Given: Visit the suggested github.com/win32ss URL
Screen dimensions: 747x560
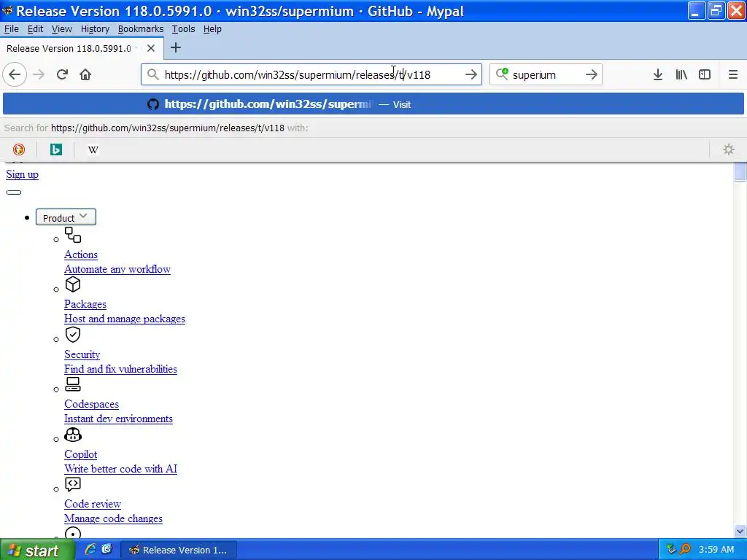Looking at the screenshot, I should click(x=373, y=104).
